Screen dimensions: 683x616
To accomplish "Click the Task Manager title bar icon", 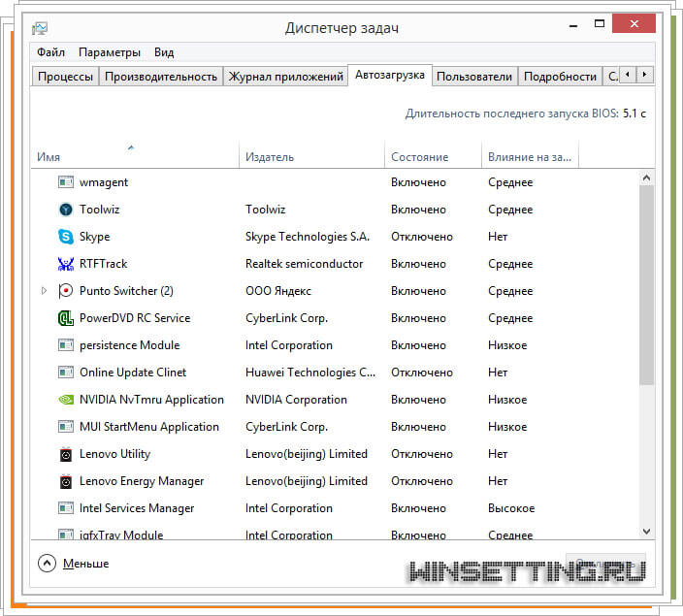I will point(40,28).
